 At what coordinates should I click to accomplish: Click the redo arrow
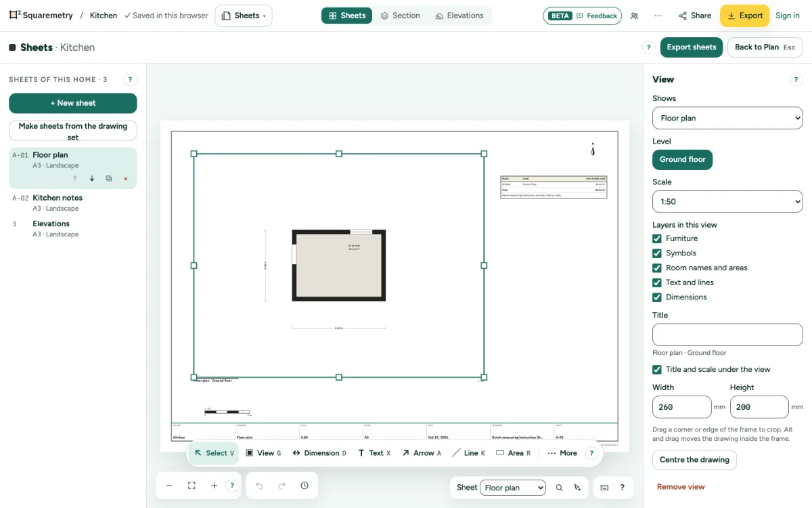coord(282,486)
